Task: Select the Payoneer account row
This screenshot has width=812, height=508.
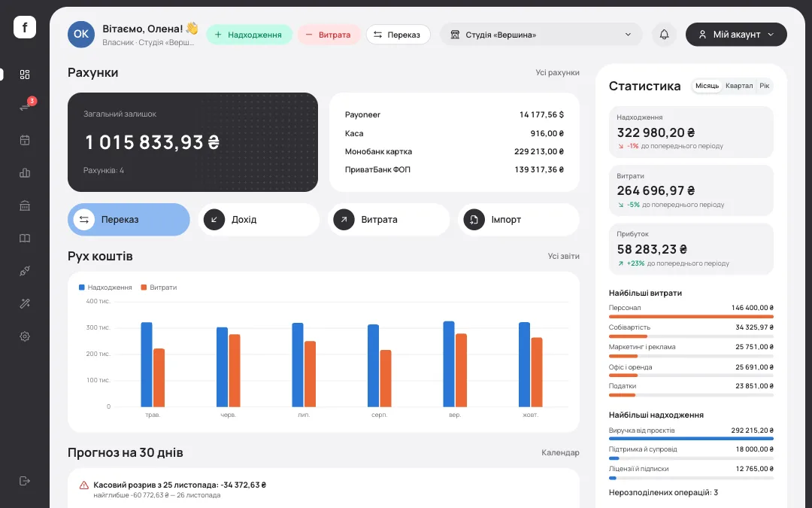Action: point(454,114)
